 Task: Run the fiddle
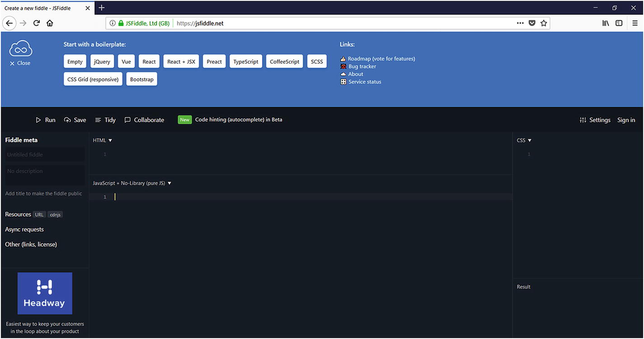[x=46, y=120]
